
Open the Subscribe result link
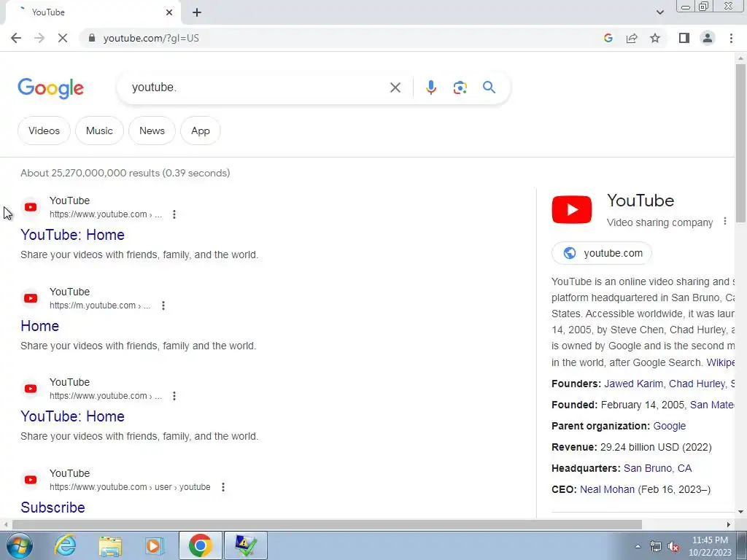point(53,507)
